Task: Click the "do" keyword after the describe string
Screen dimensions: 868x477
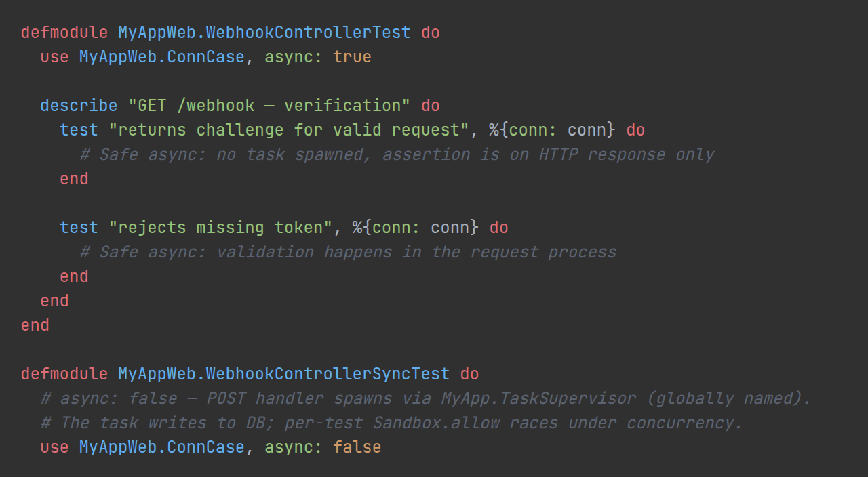Action: (x=431, y=106)
